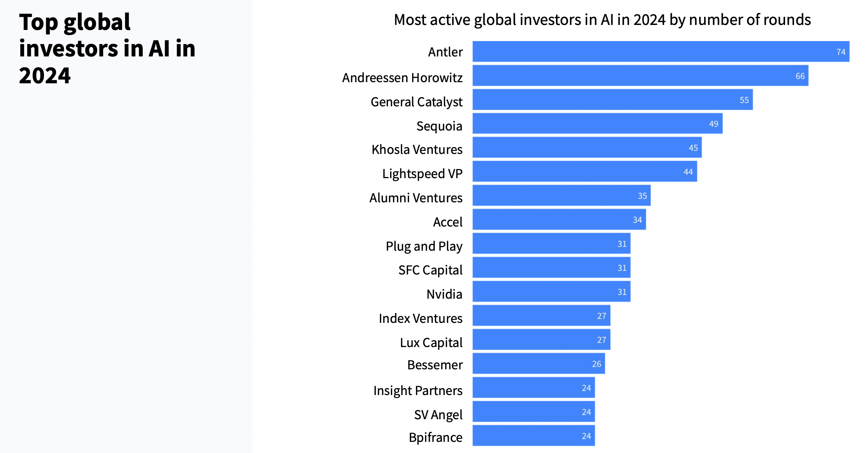Click the Sequoia bar value 49

pos(713,124)
